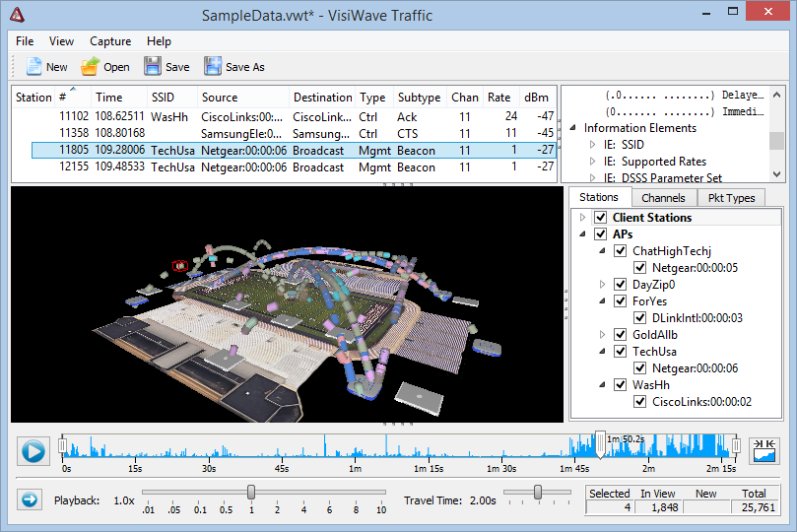Click the zoom-to-selection timeline icon
Image resolution: width=797 pixels, height=532 pixels.
coord(764,450)
